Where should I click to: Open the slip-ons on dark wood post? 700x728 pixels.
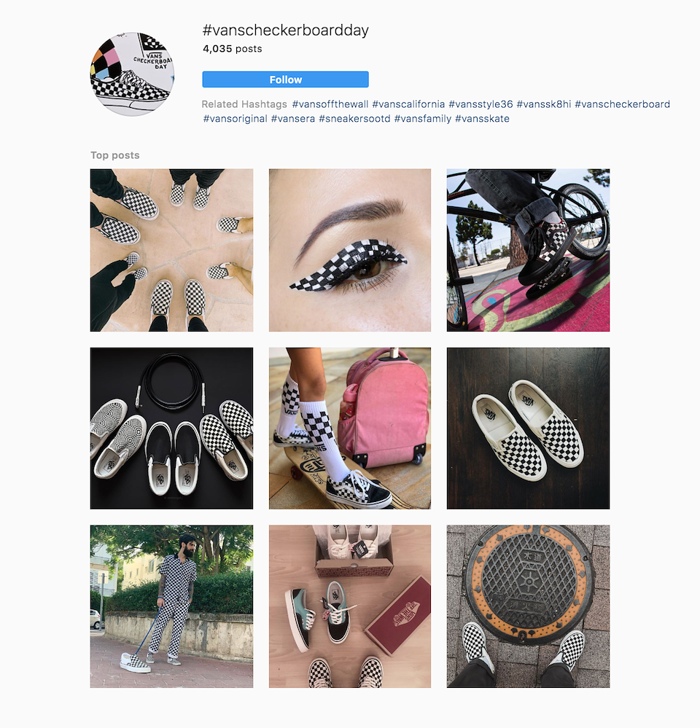point(528,428)
